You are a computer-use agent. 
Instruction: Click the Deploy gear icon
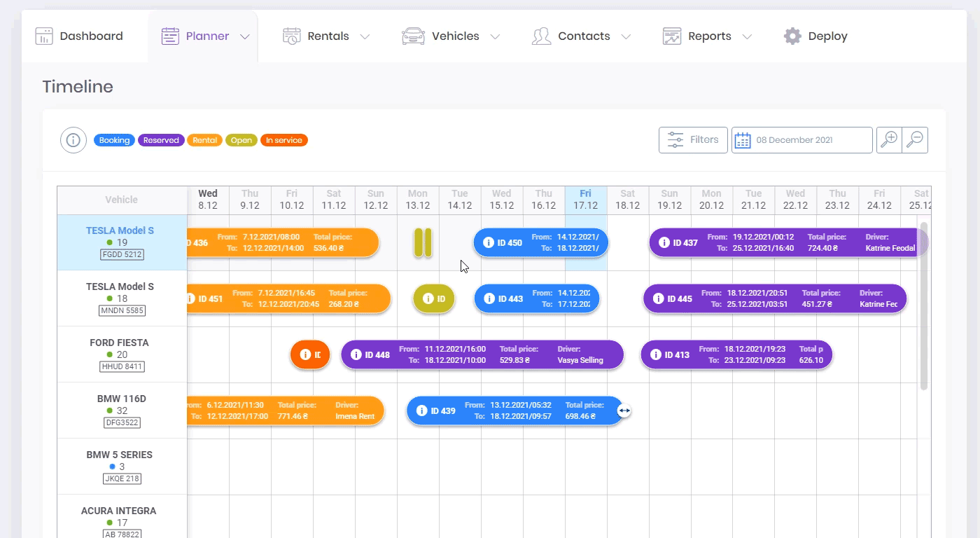[x=792, y=36]
